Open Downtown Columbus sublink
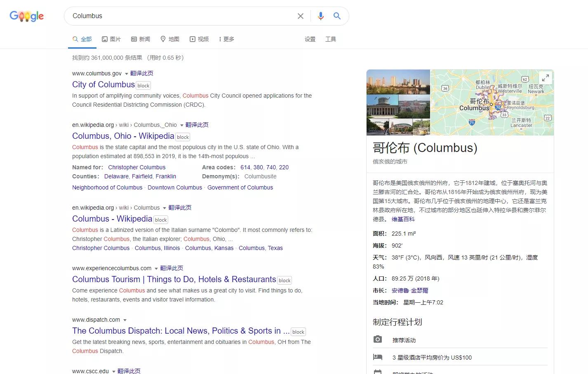Screen dimensions: 588x374 (175, 187)
